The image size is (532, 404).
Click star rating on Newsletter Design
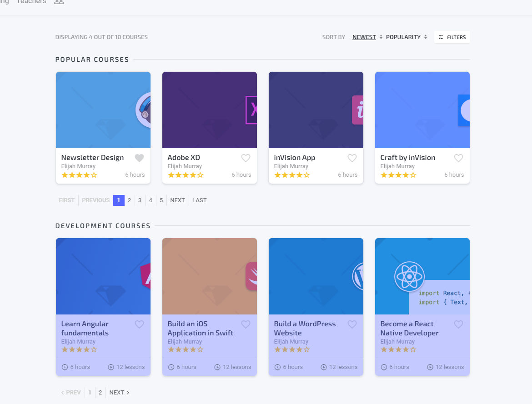(x=79, y=175)
